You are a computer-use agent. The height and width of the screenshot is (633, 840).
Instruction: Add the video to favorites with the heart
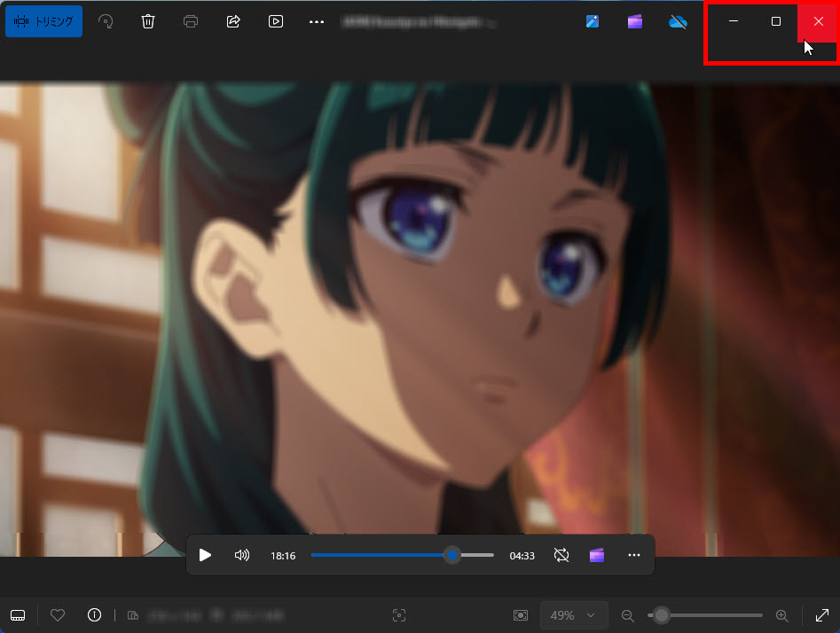58,615
